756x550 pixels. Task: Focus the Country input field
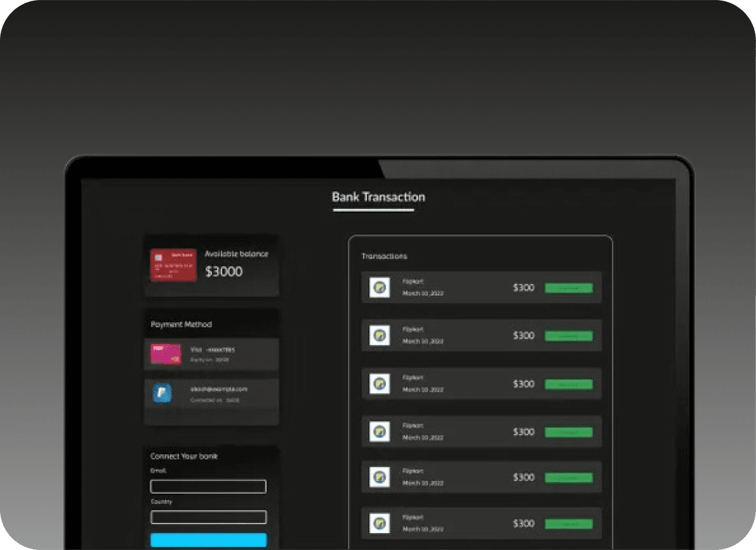click(208, 517)
